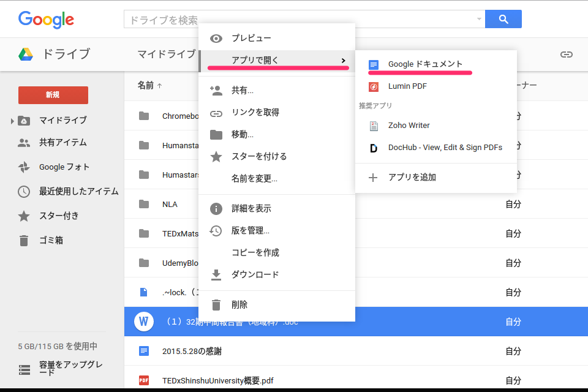Open with Google ドキュメント
This screenshot has width=588, height=392.
[x=435, y=64]
